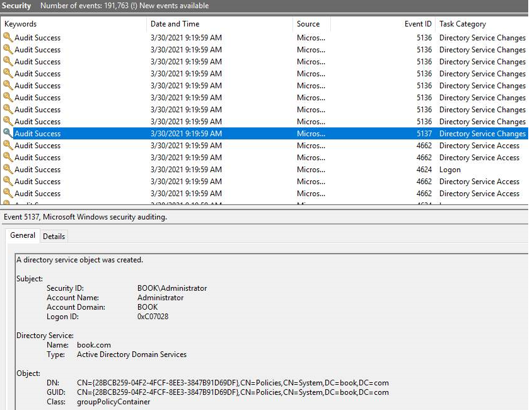Sort events by Date and Time header
532x410 pixels.
[175, 24]
